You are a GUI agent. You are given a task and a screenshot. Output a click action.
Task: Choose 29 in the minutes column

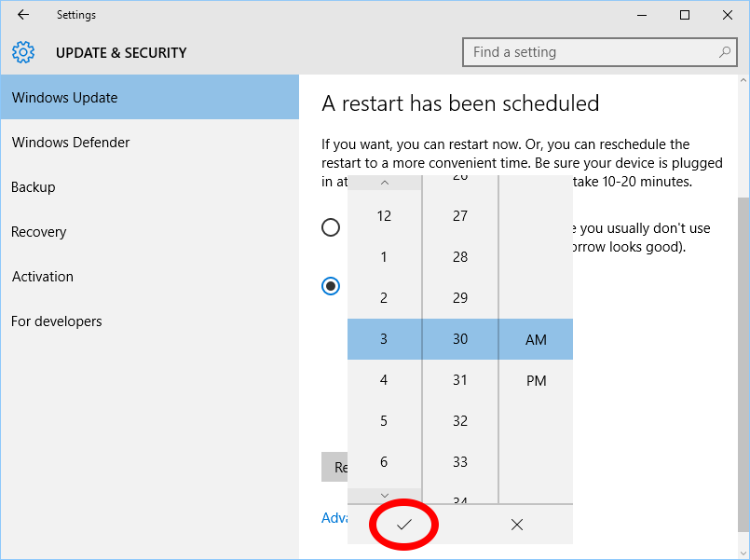460,298
